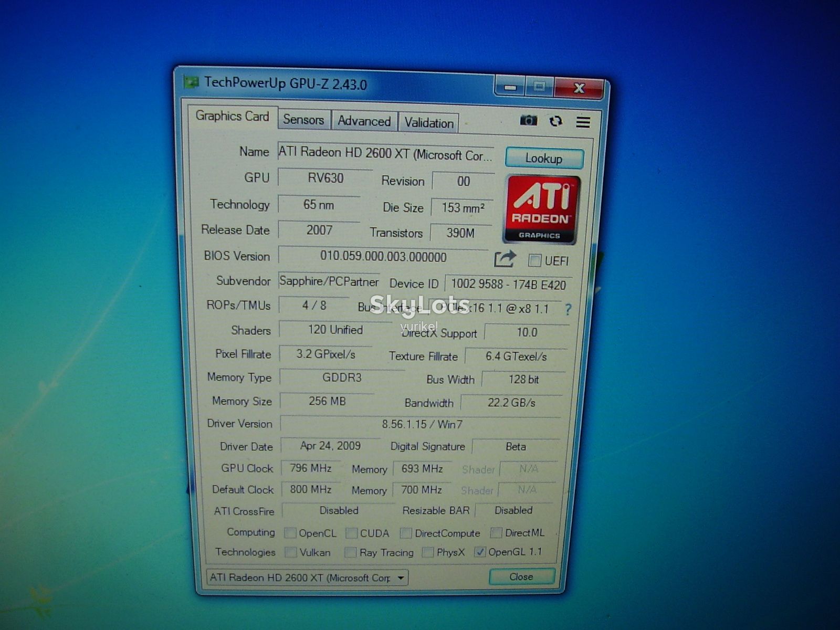The height and width of the screenshot is (630, 840).
Task: Toggle the PhysX checkbox
Action: click(428, 552)
